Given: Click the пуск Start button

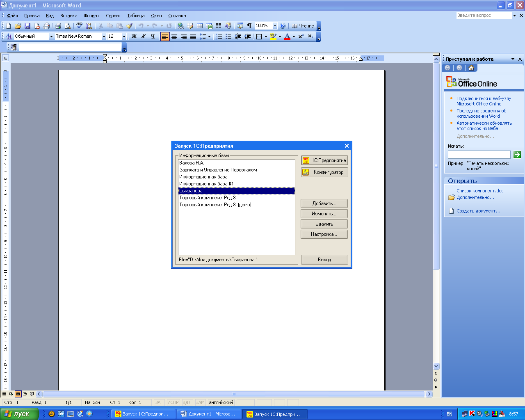Looking at the screenshot, I should click(19, 414).
